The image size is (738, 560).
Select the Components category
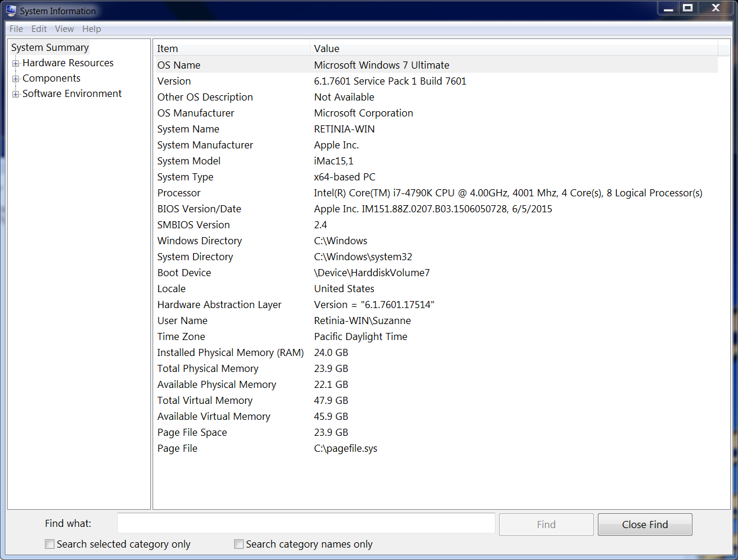(x=51, y=78)
